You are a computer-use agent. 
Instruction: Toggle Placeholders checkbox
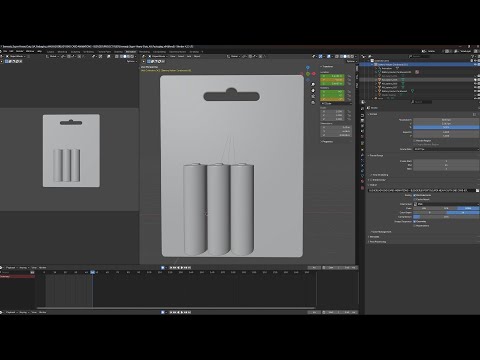pyautogui.click(x=414, y=226)
